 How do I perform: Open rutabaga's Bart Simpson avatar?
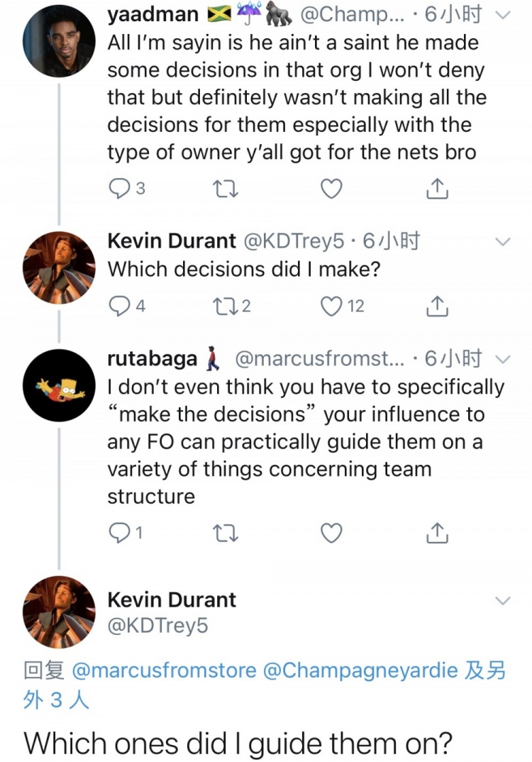pos(59,386)
